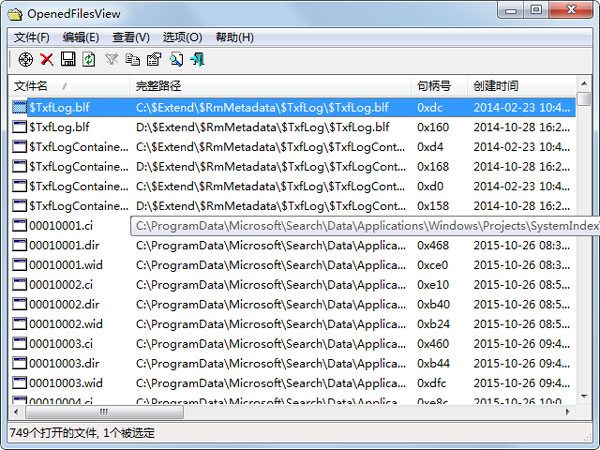Click the selected path C:\$Extend\...\$TxfLog.blf
600x450 pixels.
click(262, 108)
